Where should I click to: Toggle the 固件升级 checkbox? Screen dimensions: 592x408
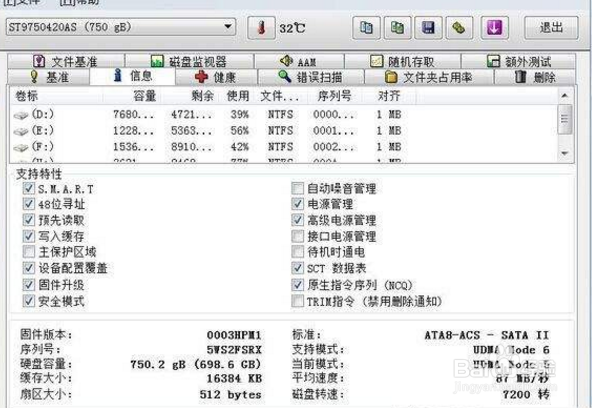(29, 285)
